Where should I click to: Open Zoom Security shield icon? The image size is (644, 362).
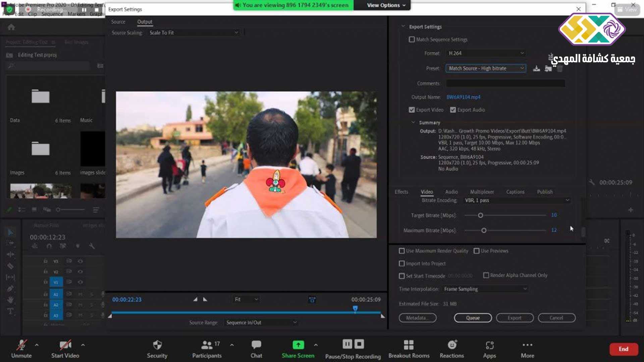coord(157,345)
